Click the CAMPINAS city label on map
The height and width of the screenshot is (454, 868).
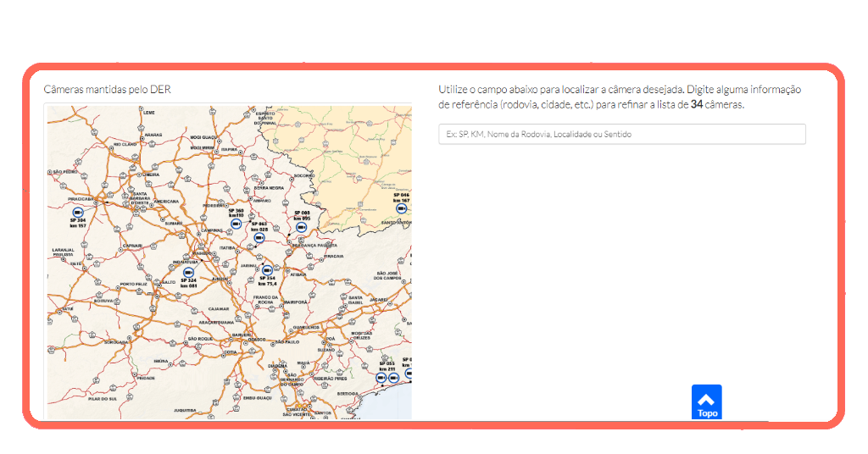[x=212, y=230]
